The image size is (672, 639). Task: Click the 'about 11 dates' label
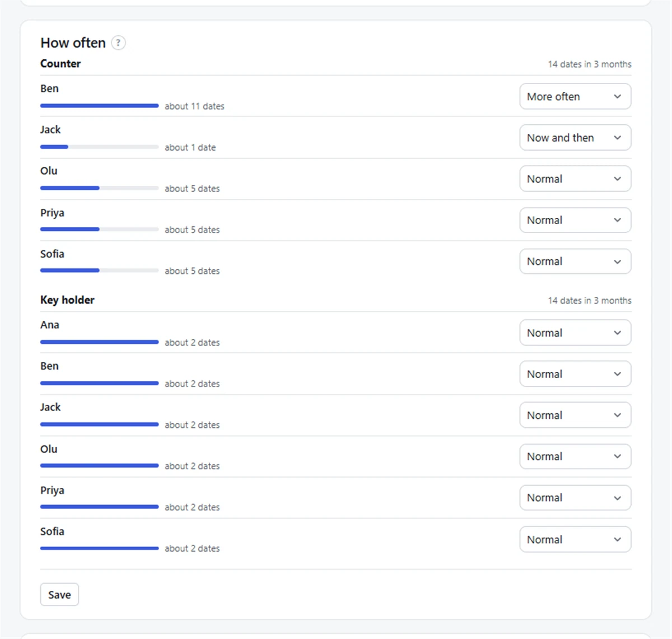(x=194, y=106)
